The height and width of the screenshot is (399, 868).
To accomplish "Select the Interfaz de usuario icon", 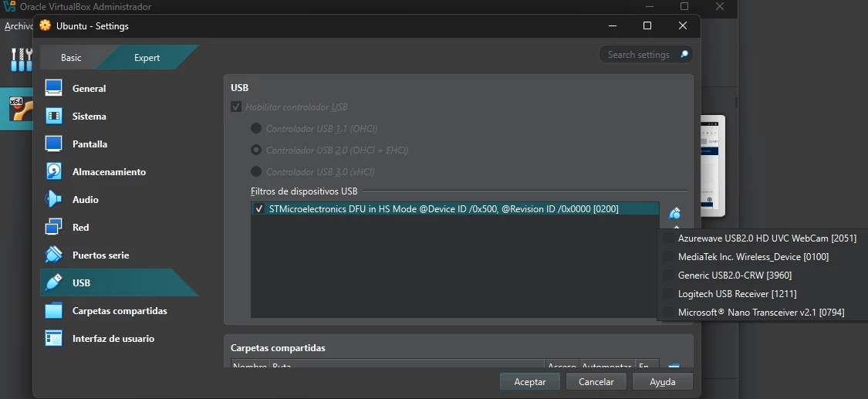I will coord(54,338).
